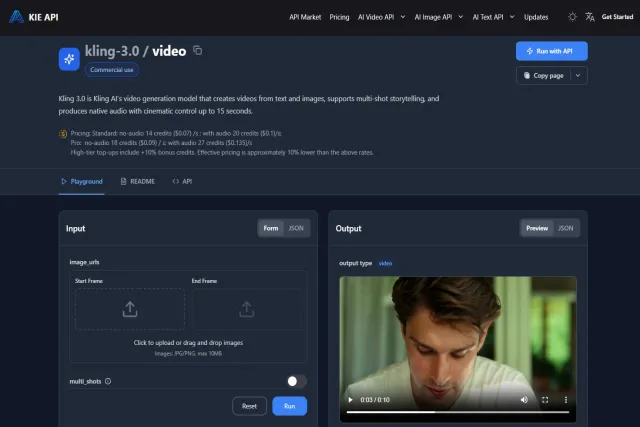Image resolution: width=640 pixels, height=427 pixels.
Task: Expand the AI Image API menu
Action: tap(439, 17)
